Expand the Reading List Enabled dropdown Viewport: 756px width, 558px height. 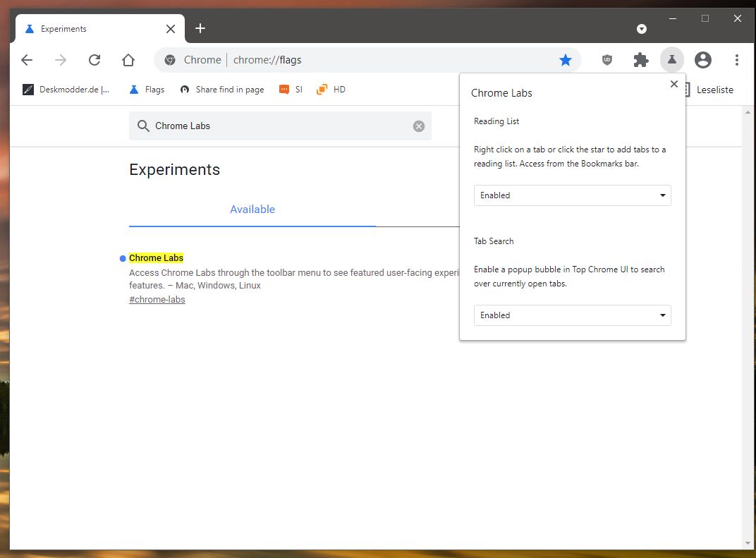[x=573, y=195]
